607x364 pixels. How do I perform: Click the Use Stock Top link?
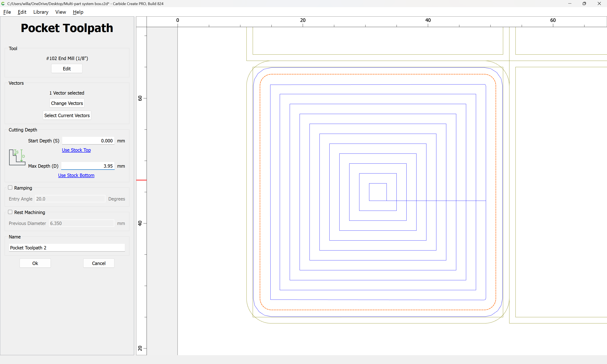pos(76,150)
